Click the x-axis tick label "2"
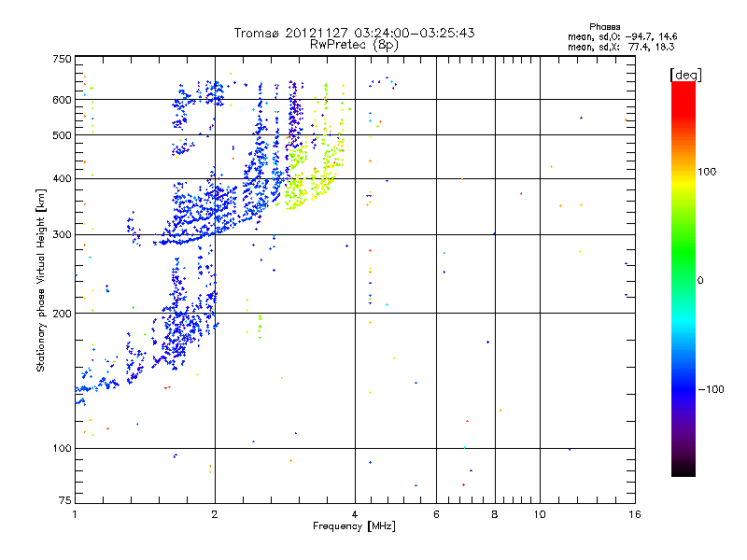This screenshot has width=747, height=560. click(215, 514)
